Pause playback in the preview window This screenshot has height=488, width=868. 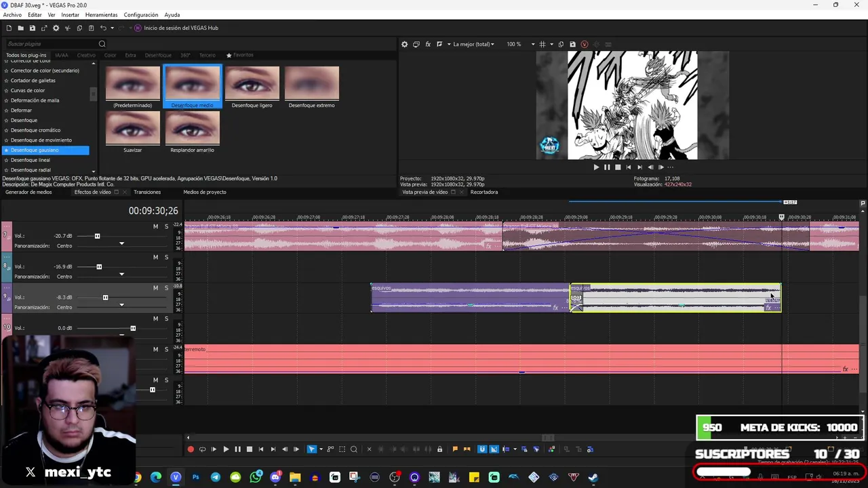[x=607, y=167]
